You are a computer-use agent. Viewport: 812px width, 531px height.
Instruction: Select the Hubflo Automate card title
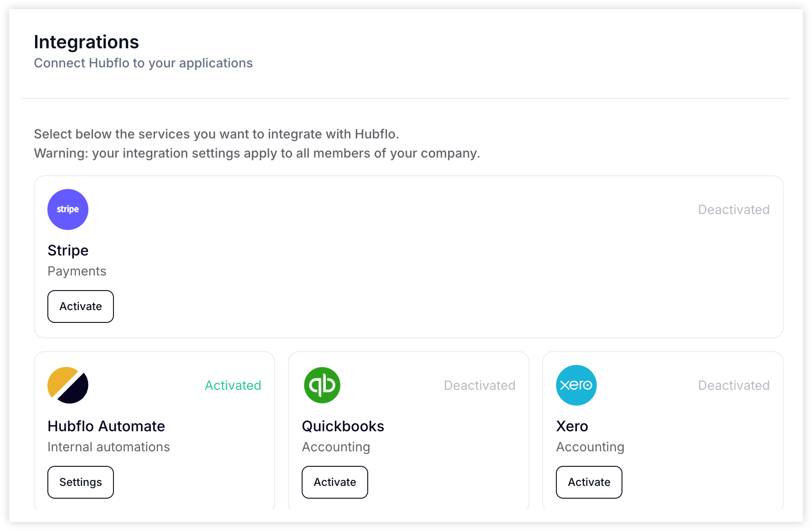pos(106,426)
